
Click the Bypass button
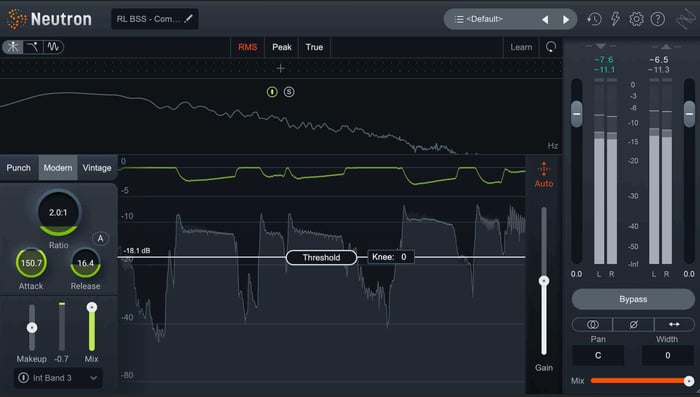[633, 299]
